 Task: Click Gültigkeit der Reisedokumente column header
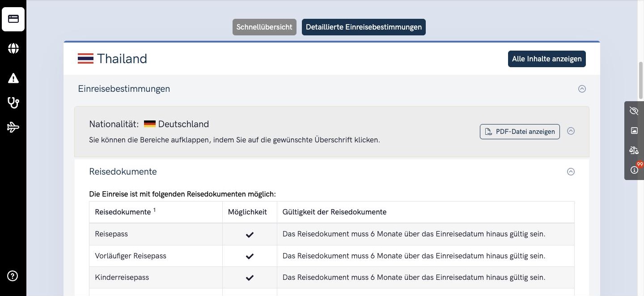425,212
